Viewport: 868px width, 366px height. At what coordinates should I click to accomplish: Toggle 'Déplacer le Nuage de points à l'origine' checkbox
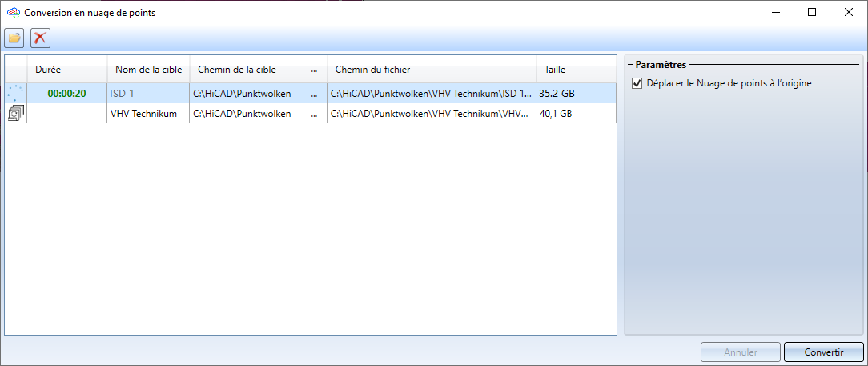point(637,83)
